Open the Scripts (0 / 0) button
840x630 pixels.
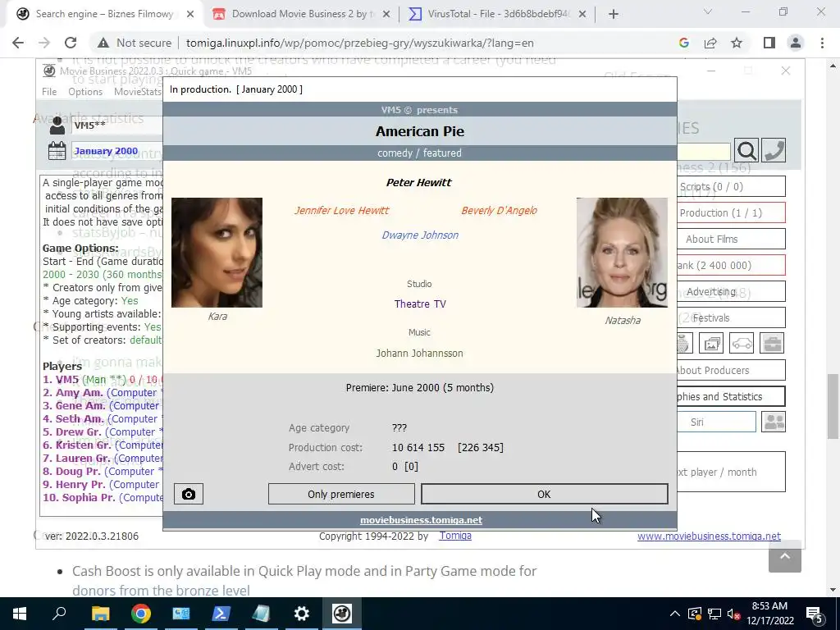click(731, 186)
